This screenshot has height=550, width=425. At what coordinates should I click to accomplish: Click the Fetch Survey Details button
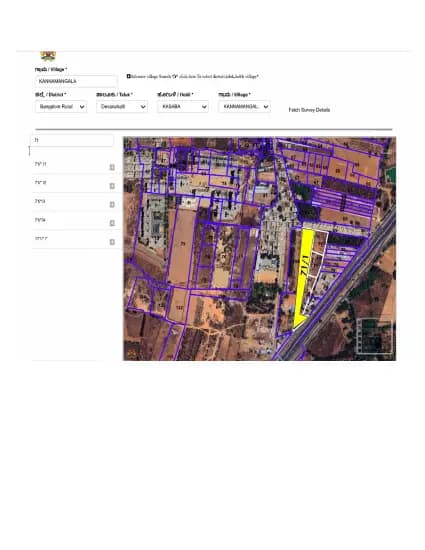(309, 110)
